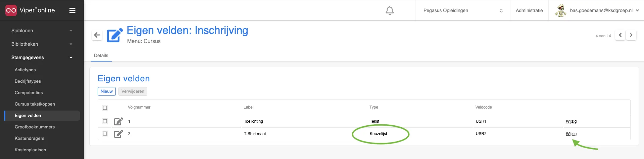The image size is (644, 159).
Task: Select the Details tab
Action: pos(101,55)
